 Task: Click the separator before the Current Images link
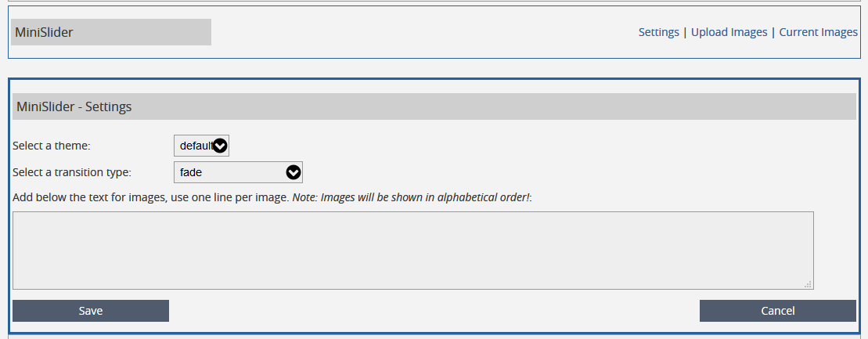[773, 32]
